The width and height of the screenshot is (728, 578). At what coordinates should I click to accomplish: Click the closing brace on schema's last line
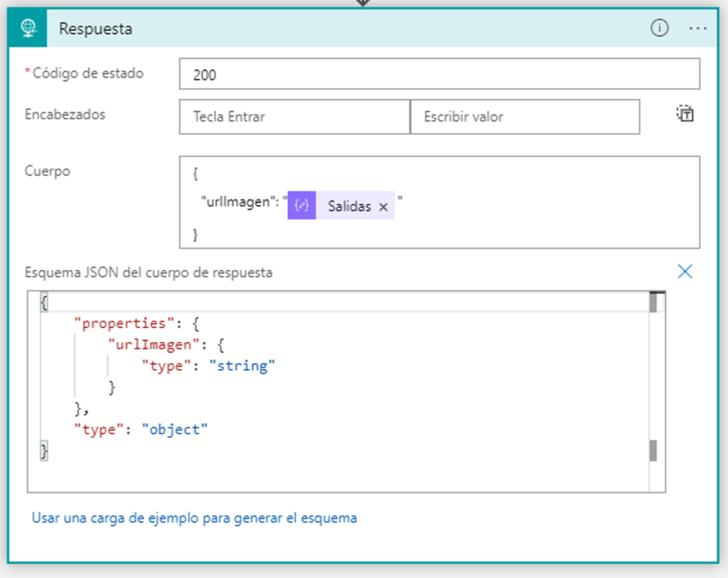click(44, 451)
